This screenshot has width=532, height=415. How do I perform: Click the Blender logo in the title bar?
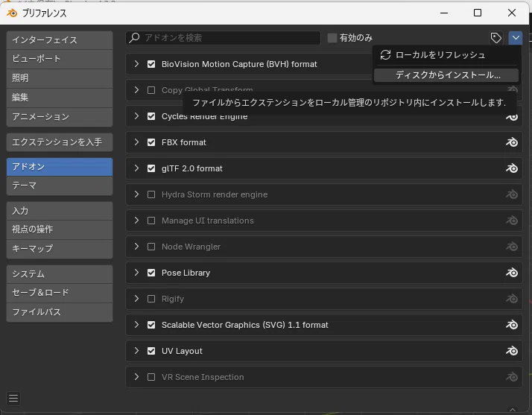[12, 13]
